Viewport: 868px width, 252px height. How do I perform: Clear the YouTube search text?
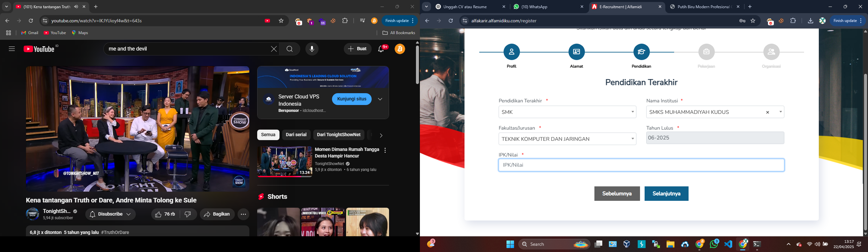click(x=274, y=49)
